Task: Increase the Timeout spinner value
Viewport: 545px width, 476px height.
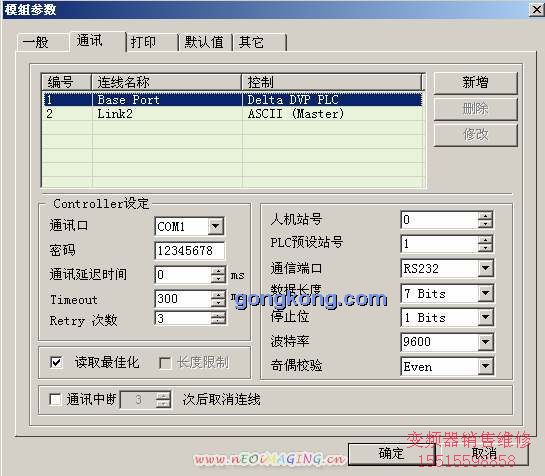Action: [x=218, y=295]
